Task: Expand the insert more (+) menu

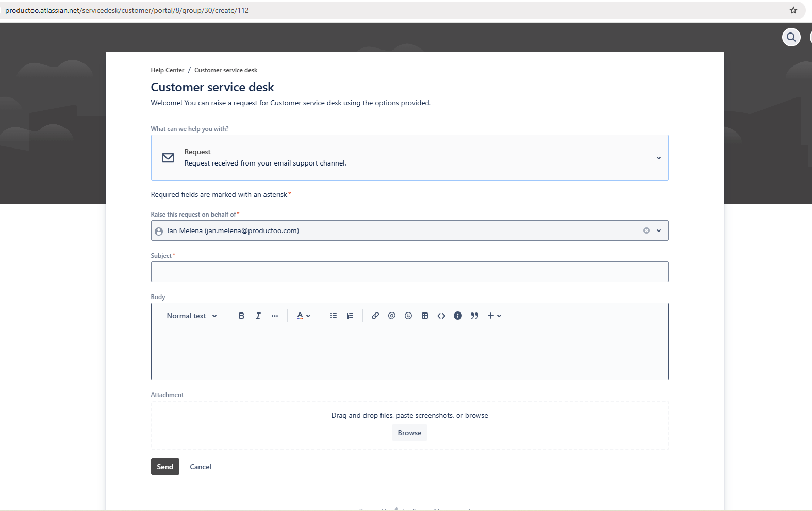Action: coord(494,316)
